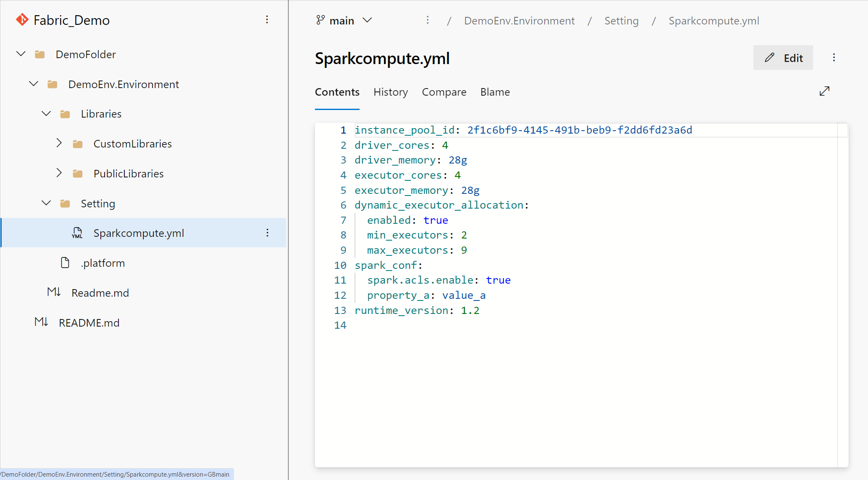The width and height of the screenshot is (868, 480).
Task: Click the Sparkcompute.yml YAML file icon
Action: coord(77,233)
